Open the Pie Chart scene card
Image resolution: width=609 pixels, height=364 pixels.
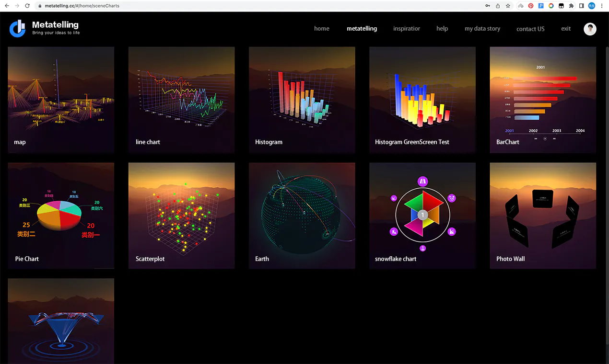pos(61,216)
